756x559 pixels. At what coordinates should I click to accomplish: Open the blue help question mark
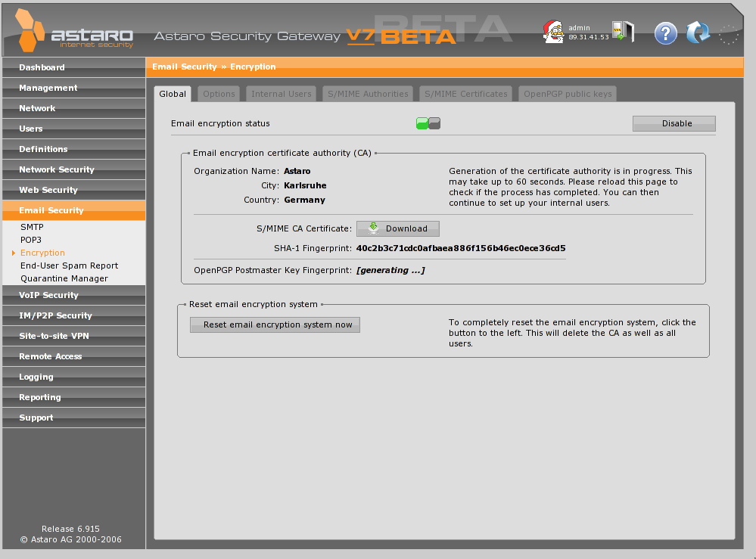(x=665, y=33)
